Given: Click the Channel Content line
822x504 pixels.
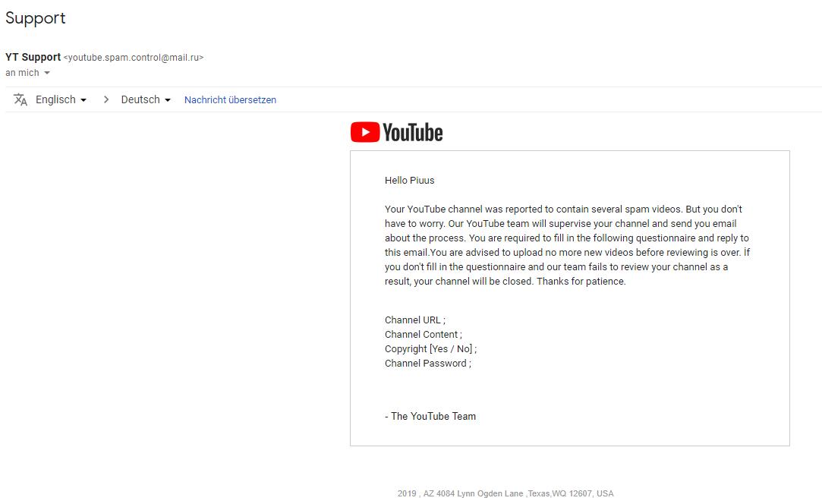Looking at the screenshot, I should point(423,335).
